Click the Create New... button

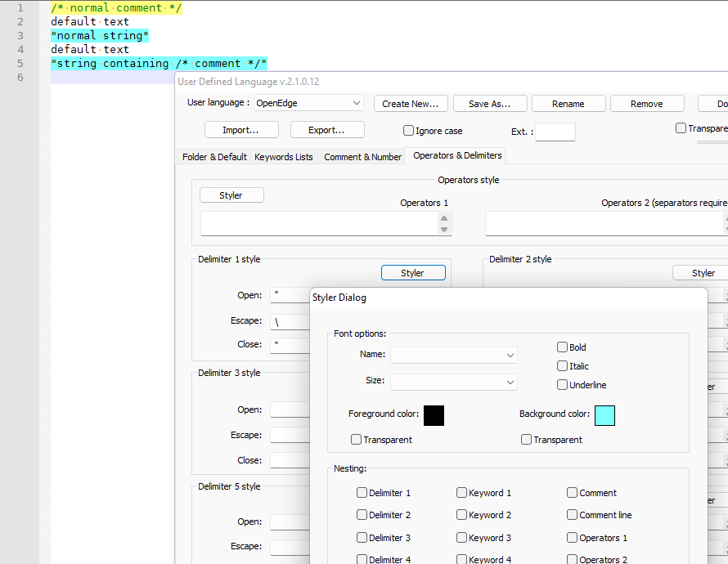411,104
